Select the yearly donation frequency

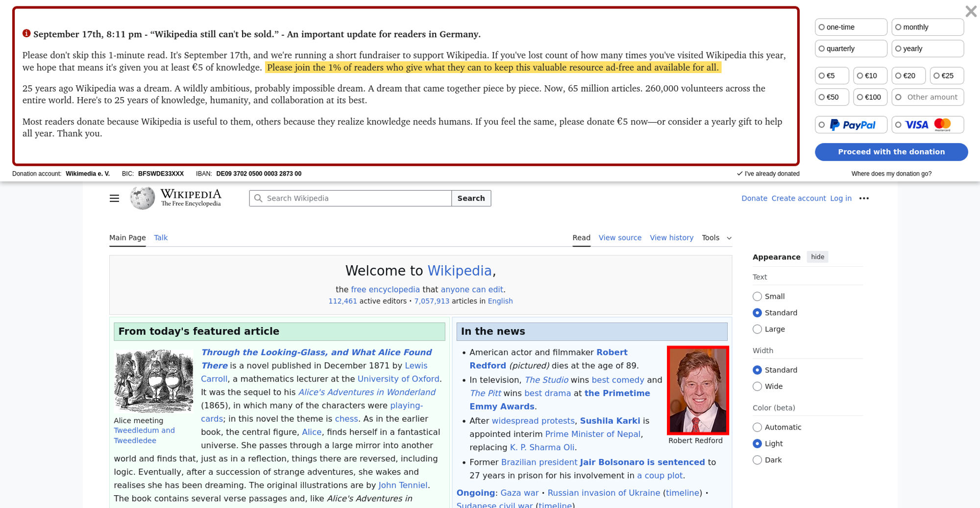click(927, 49)
